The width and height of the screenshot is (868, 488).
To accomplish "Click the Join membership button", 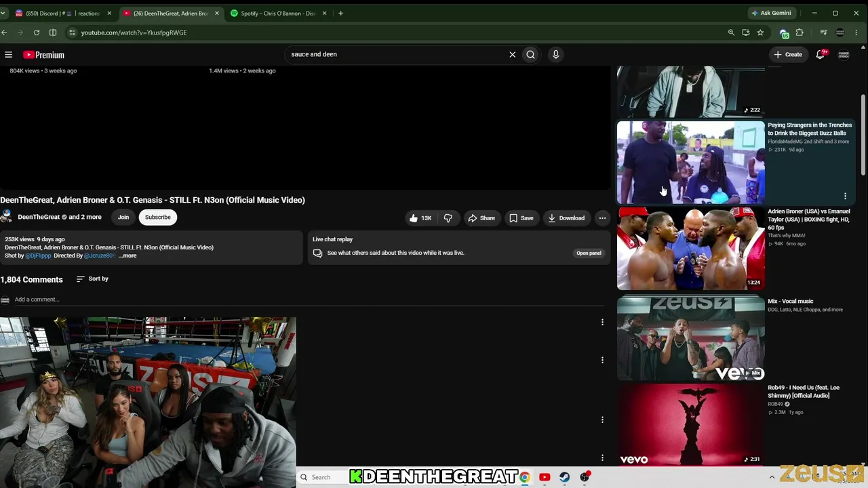I will pos(123,217).
